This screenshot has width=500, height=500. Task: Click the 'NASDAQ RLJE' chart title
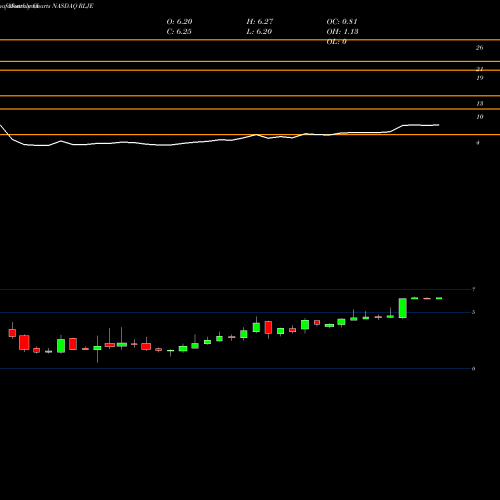tap(73, 6)
